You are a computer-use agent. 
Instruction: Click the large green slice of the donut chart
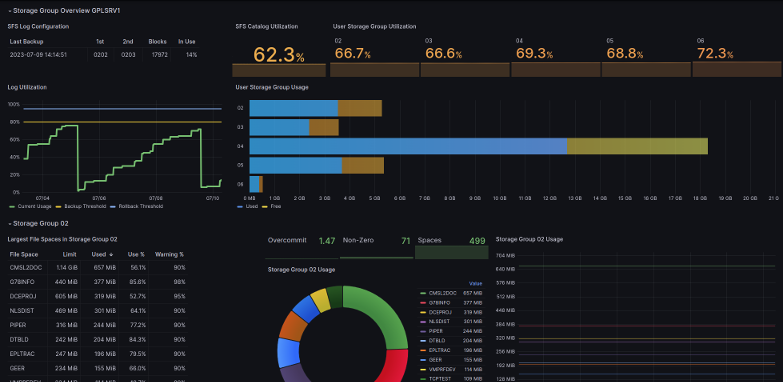tap(382, 312)
